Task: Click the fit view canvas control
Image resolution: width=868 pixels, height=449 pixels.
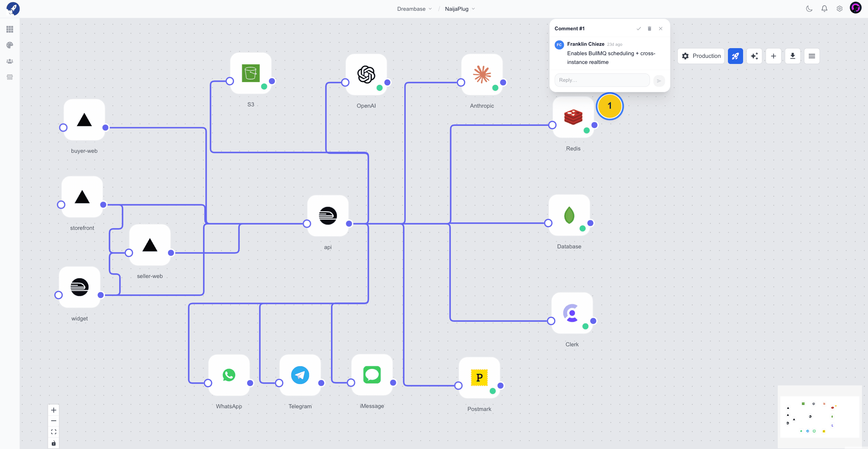Action: [x=54, y=432]
